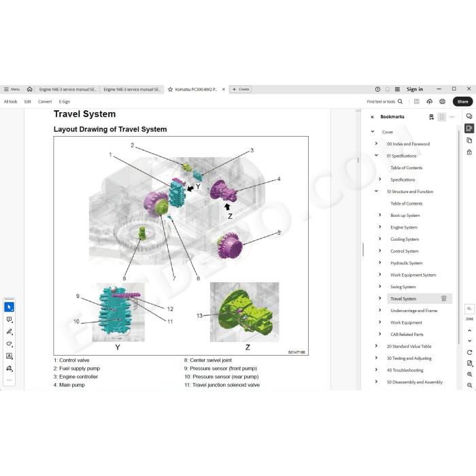Switch to Engine 114E-3 tab beside Komatsu tab
The height and width of the screenshot is (476, 476).
coord(132,89)
